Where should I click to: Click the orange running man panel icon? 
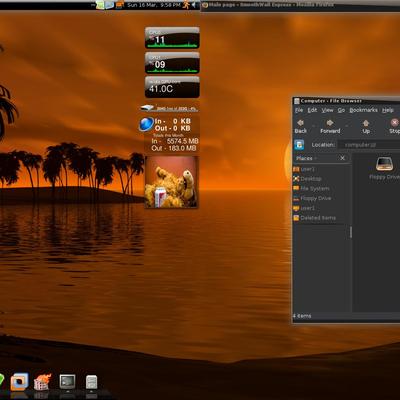click(186, 5)
